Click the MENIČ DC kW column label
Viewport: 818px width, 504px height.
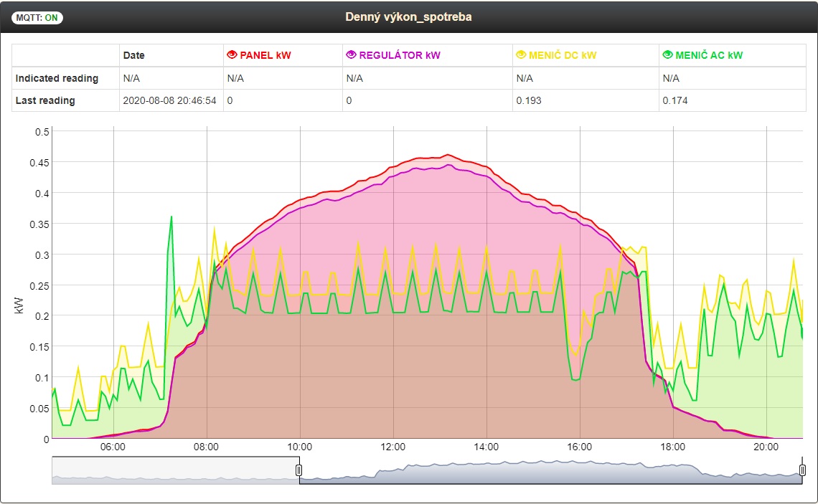(x=563, y=55)
